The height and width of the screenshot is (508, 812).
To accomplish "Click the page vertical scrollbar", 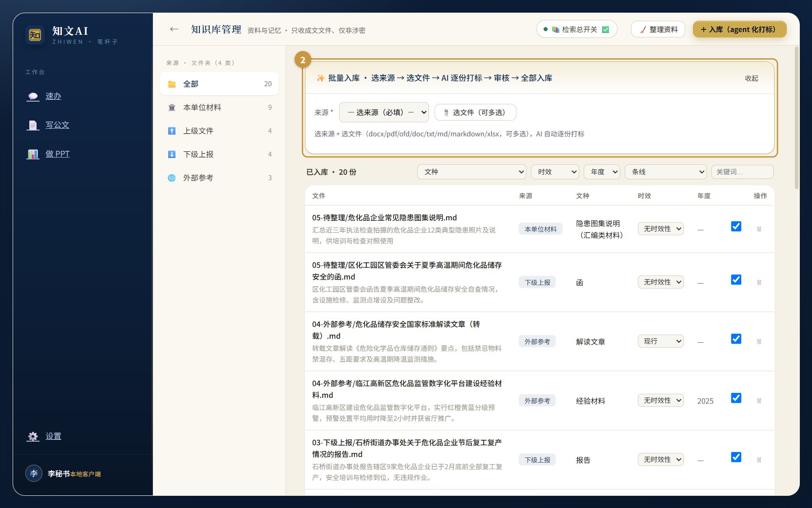I will [x=797, y=117].
